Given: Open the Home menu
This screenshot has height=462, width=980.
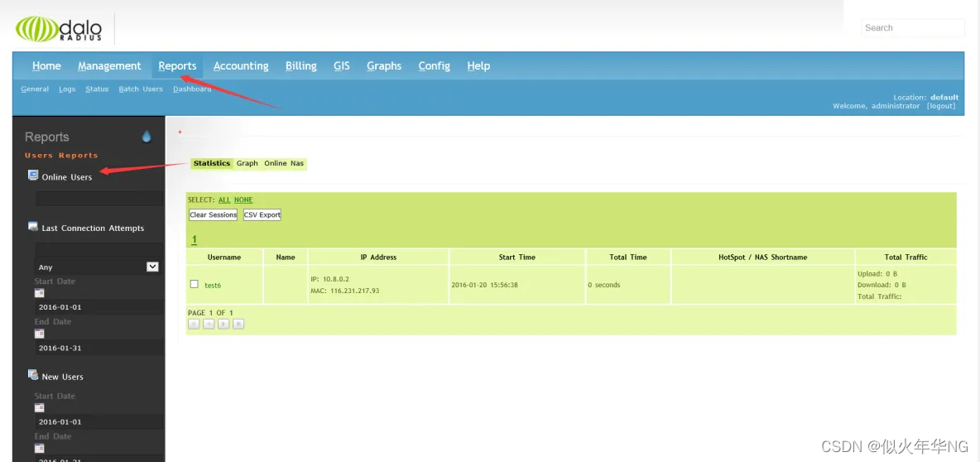Looking at the screenshot, I should (47, 65).
